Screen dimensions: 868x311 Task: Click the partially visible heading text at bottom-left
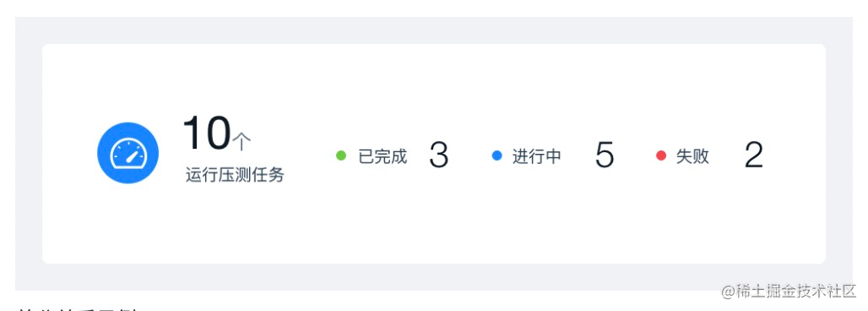click(78, 308)
